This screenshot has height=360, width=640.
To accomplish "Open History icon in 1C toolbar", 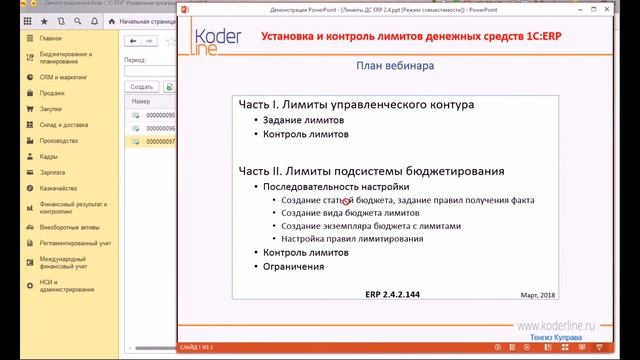I will [61, 21].
